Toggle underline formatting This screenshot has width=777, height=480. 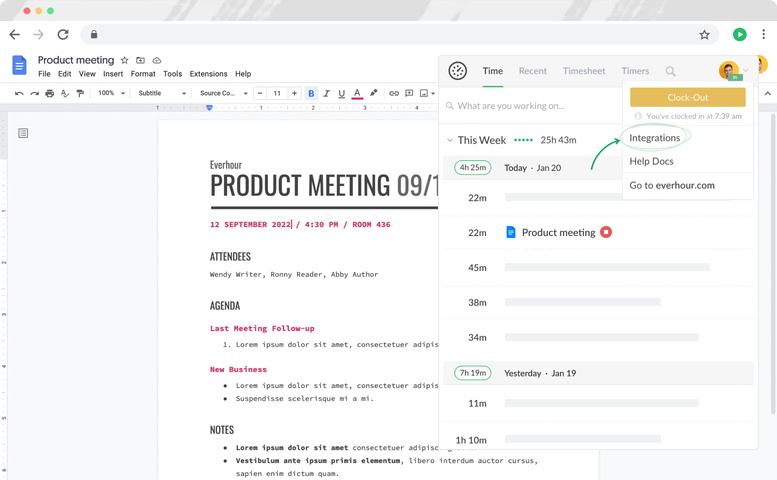341,93
